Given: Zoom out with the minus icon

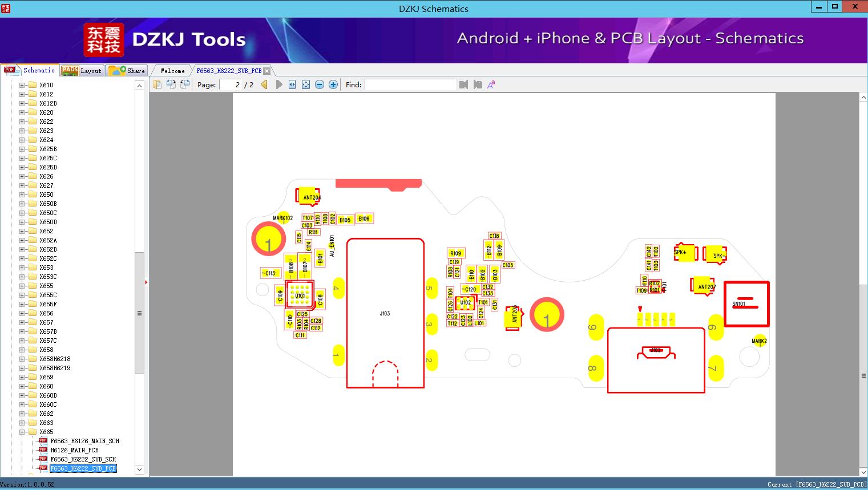Looking at the screenshot, I should click(320, 84).
